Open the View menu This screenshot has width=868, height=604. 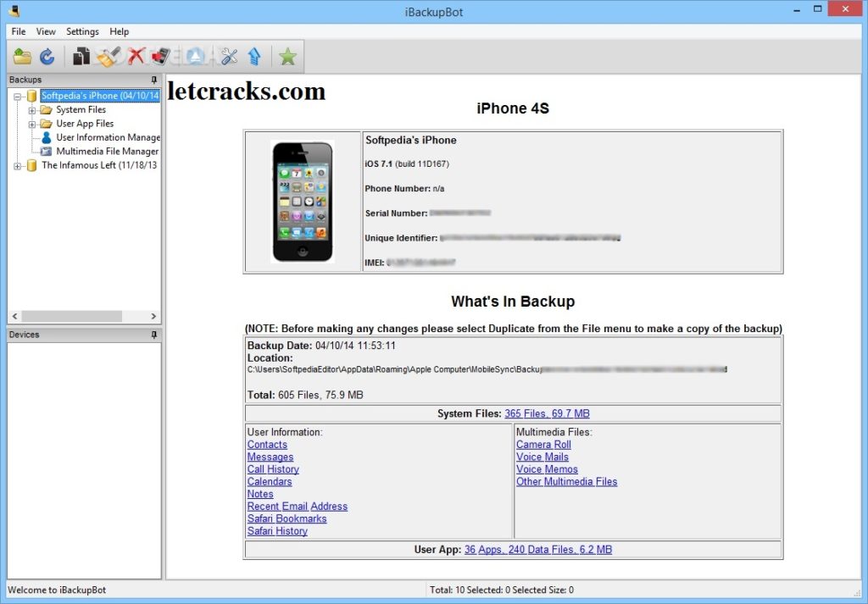[x=46, y=31]
